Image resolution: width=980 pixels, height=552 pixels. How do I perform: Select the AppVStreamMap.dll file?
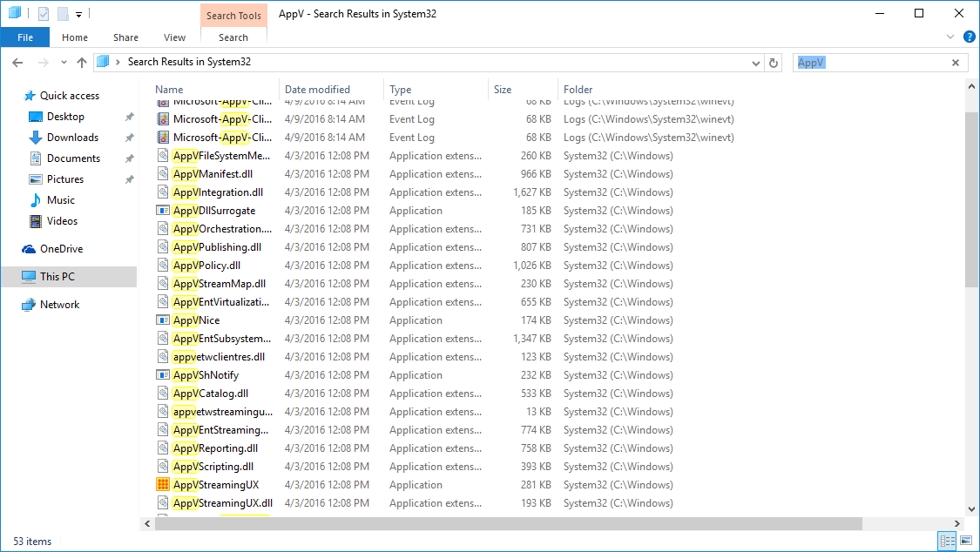coord(220,284)
